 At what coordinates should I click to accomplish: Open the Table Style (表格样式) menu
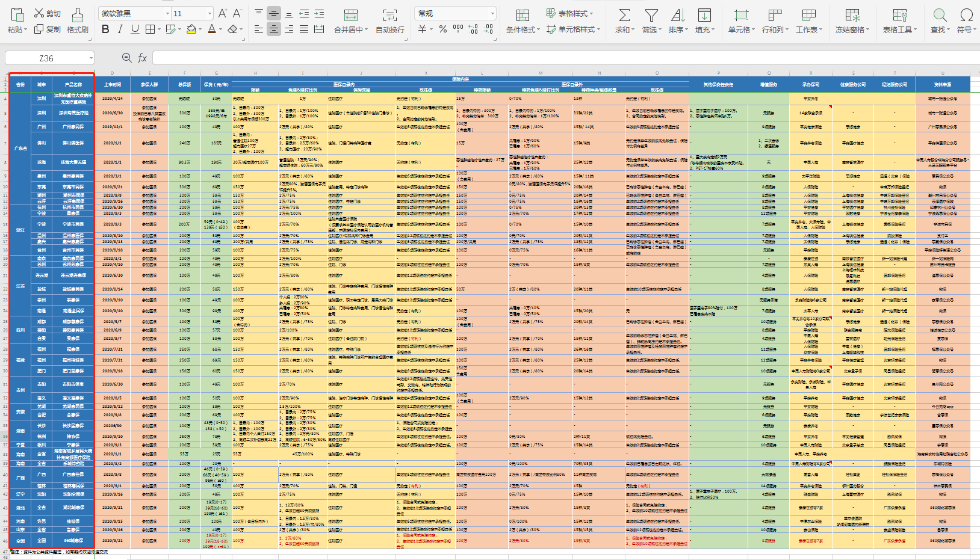[569, 13]
